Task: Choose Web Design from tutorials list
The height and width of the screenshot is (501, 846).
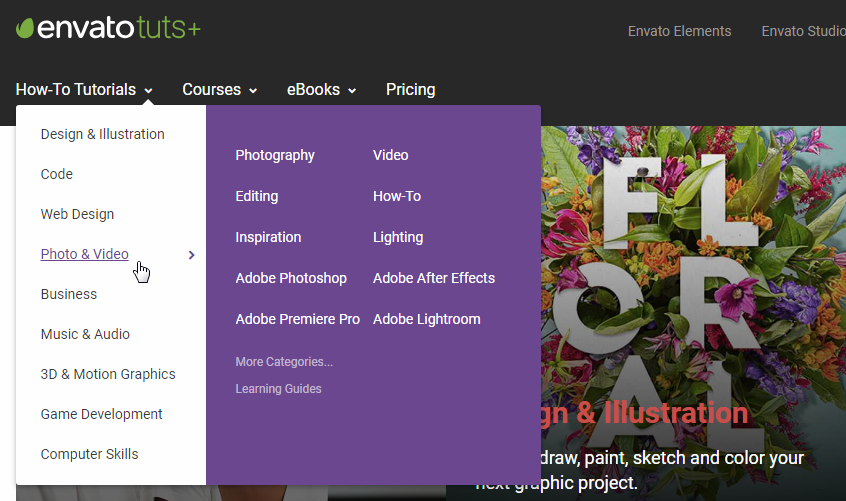Action: tap(77, 214)
